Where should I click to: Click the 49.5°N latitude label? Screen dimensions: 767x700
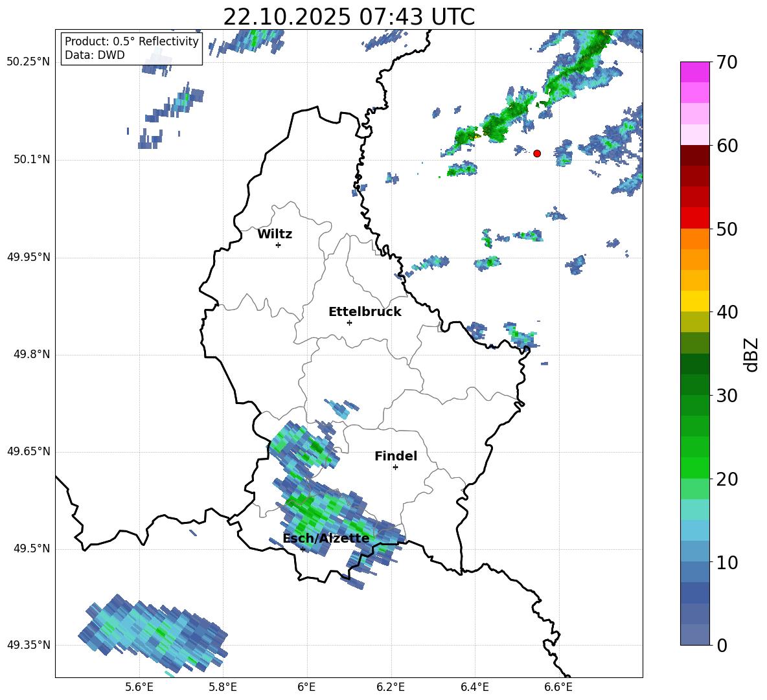pos(32,548)
